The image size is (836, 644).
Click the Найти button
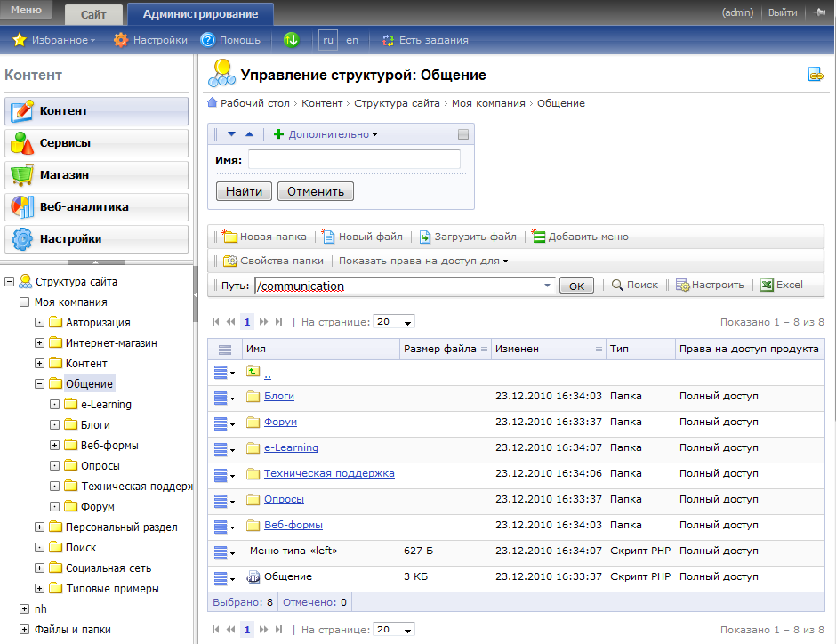point(245,191)
